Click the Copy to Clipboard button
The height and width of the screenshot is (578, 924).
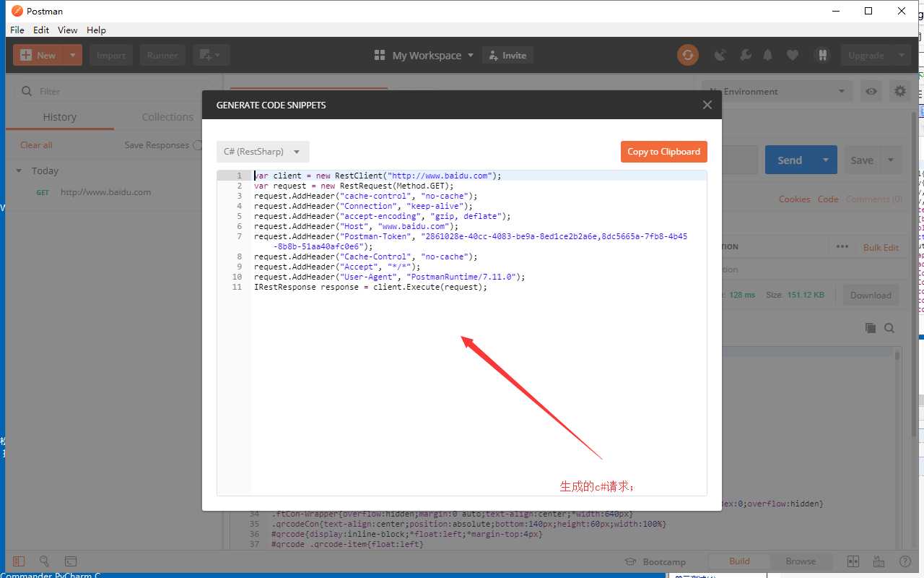point(663,152)
